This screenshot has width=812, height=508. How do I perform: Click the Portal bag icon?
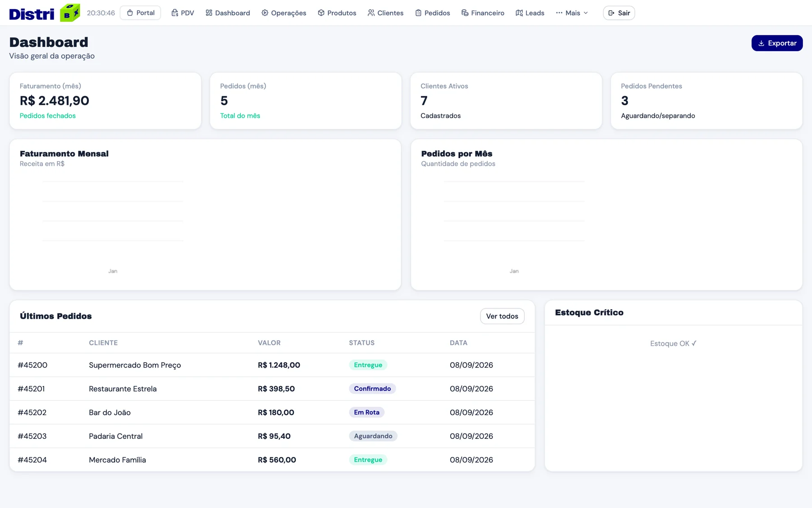(130, 13)
